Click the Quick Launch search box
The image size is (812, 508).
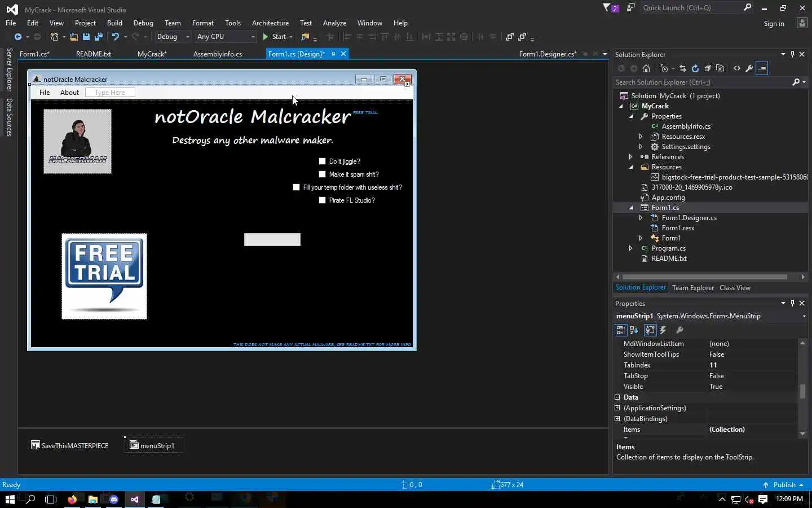tap(696, 8)
